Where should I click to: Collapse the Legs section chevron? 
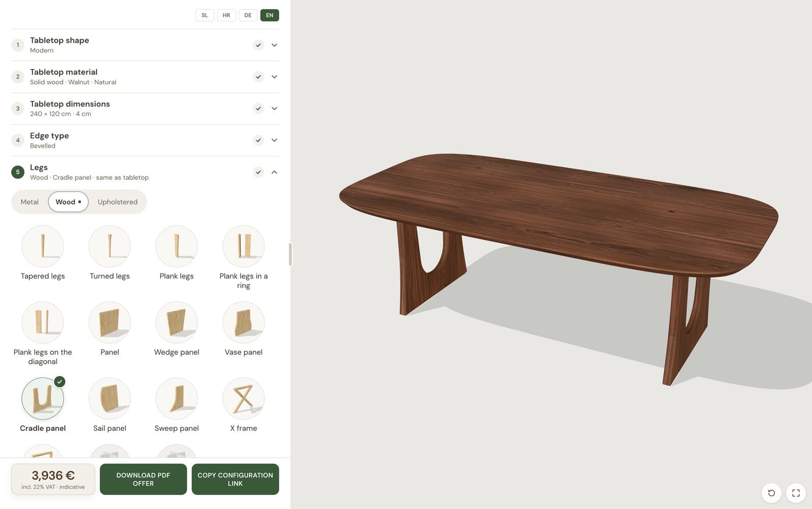click(x=275, y=172)
